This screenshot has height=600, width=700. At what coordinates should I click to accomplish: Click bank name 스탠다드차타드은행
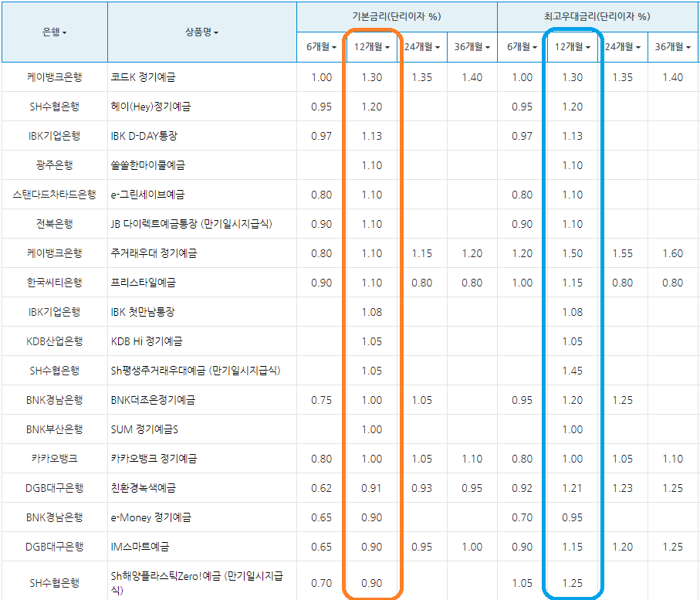pyautogui.click(x=55, y=195)
